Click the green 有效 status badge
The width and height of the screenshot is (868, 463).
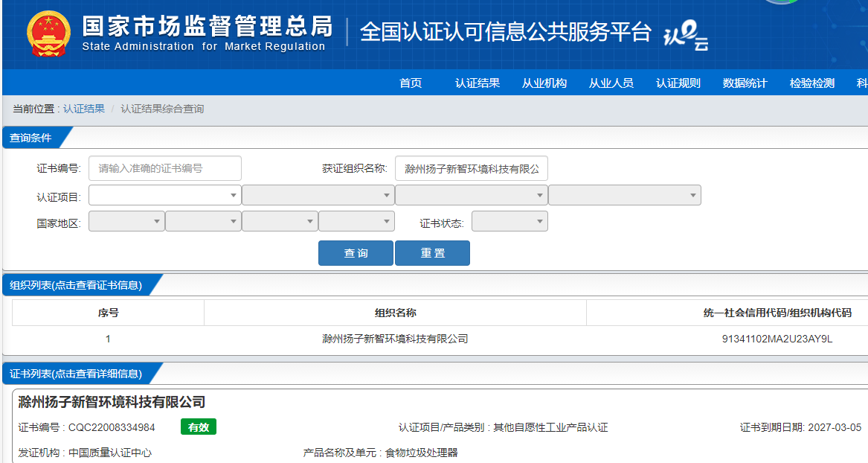tap(198, 427)
